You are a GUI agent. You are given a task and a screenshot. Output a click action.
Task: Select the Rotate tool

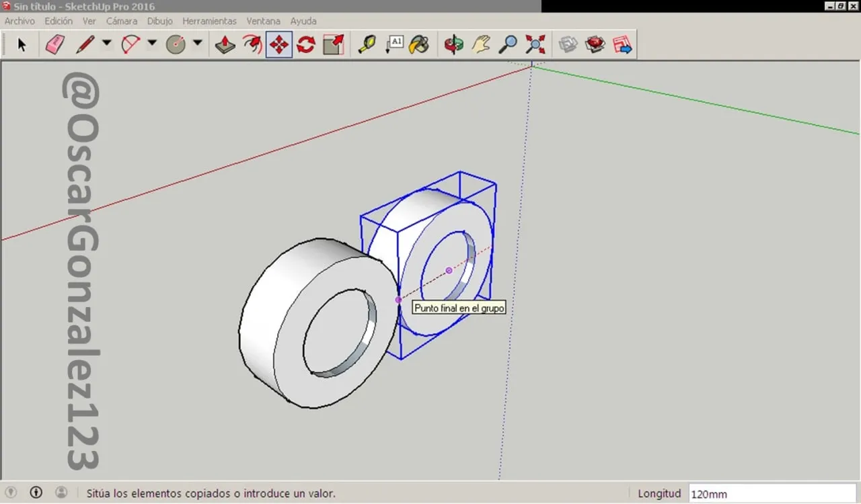[x=306, y=45]
